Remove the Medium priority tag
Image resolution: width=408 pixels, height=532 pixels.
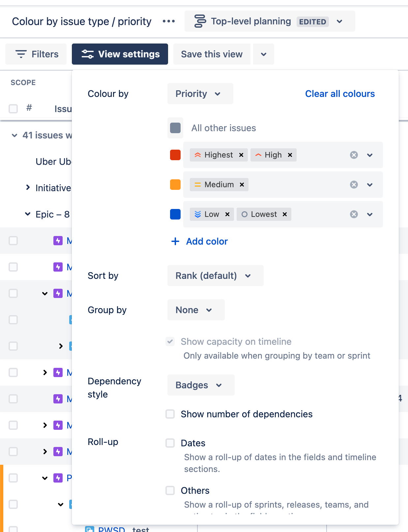point(242,185)
